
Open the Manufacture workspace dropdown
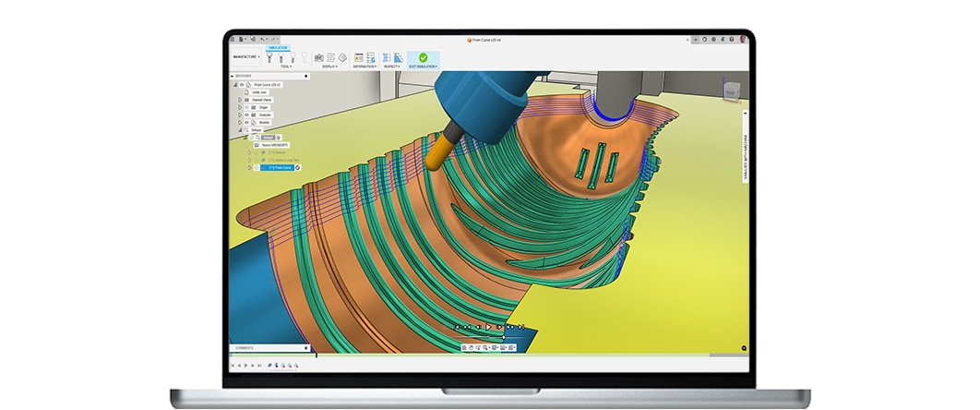245,56
